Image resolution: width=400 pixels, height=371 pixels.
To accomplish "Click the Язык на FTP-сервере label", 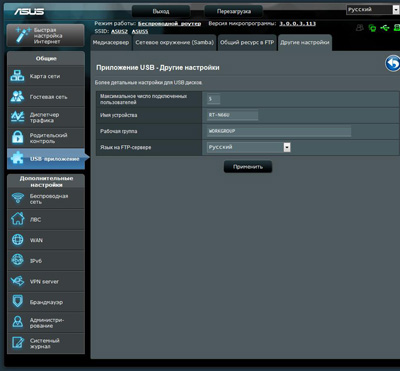I will click(x=126, y=147).
